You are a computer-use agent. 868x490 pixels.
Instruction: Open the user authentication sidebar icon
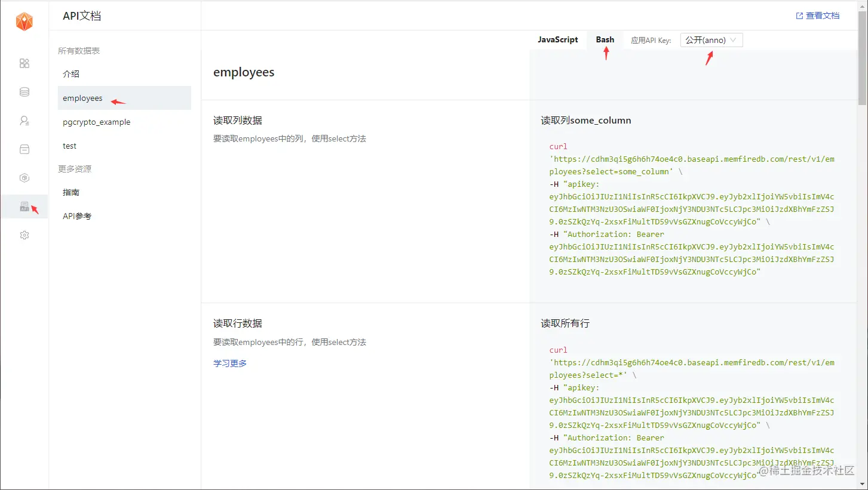24,121
